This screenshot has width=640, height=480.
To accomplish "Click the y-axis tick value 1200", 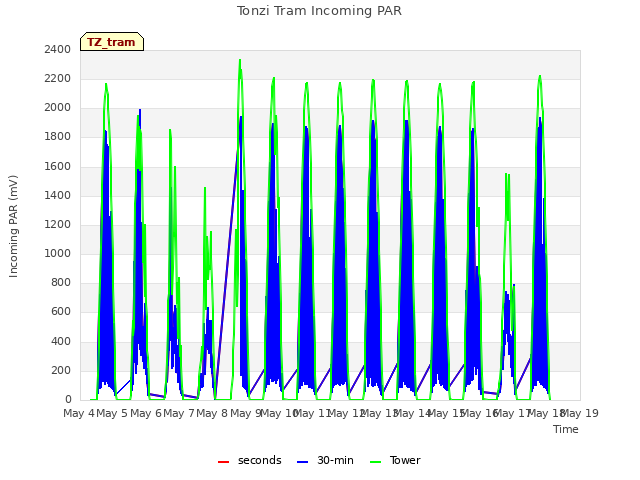I will coord(58,224).
